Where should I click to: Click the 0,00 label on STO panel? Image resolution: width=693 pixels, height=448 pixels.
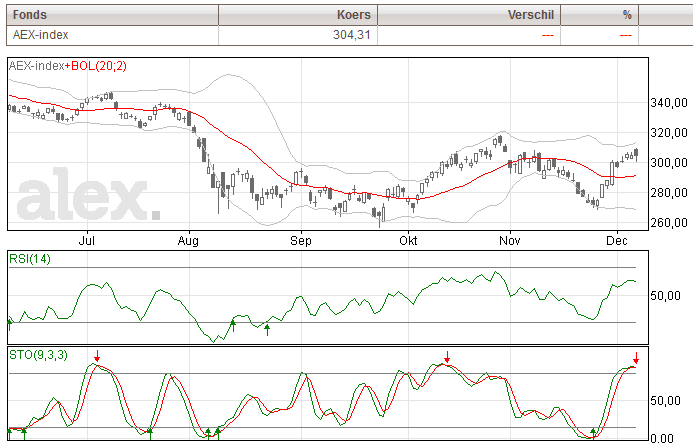click(662, 439)
